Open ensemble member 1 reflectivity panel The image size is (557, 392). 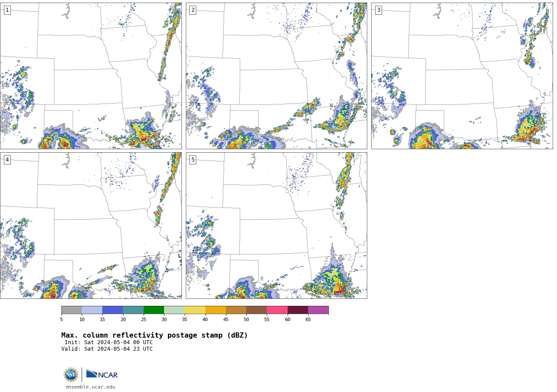point(91,76)
